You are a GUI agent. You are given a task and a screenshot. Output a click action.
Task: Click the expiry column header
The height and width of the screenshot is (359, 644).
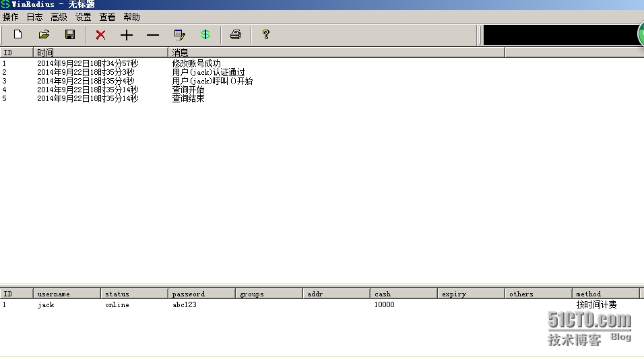pos(471,294)
